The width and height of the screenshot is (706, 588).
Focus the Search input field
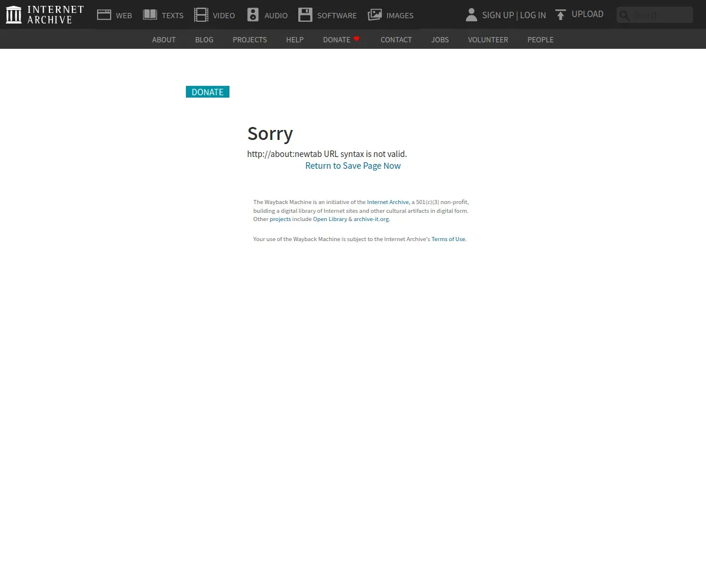[x=655, y=15]
